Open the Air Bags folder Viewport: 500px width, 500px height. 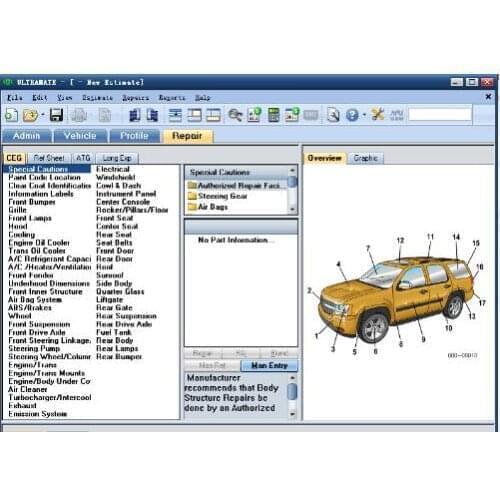208,207
